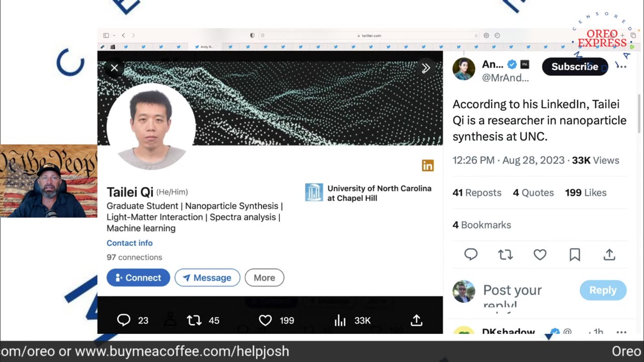This screenshot has width=644, height=362.
Task: Click Tailei Qi's profile photo
Action: point(151,127)
